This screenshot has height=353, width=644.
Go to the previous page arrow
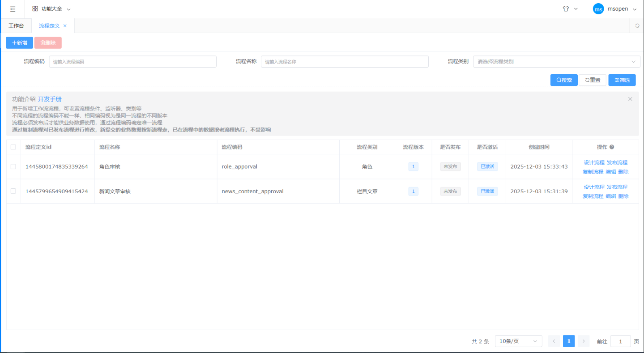coord(554,341)
